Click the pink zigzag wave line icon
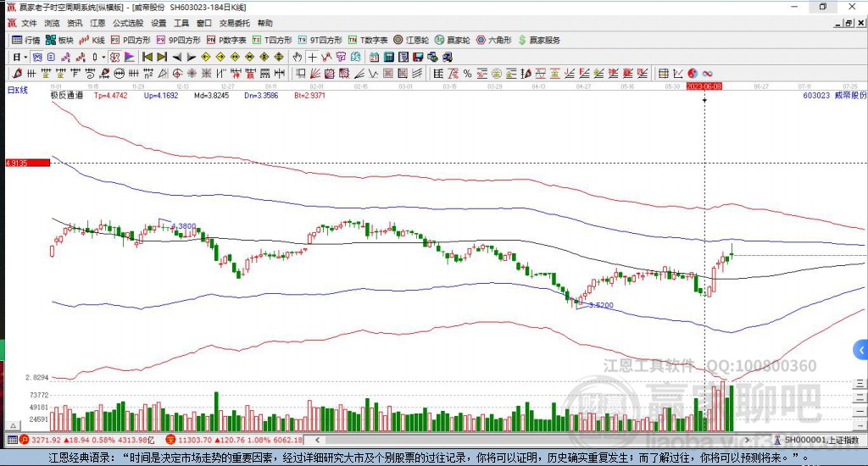Image resolution: width=868 pixels, height=466 pixels. (66, 57)
